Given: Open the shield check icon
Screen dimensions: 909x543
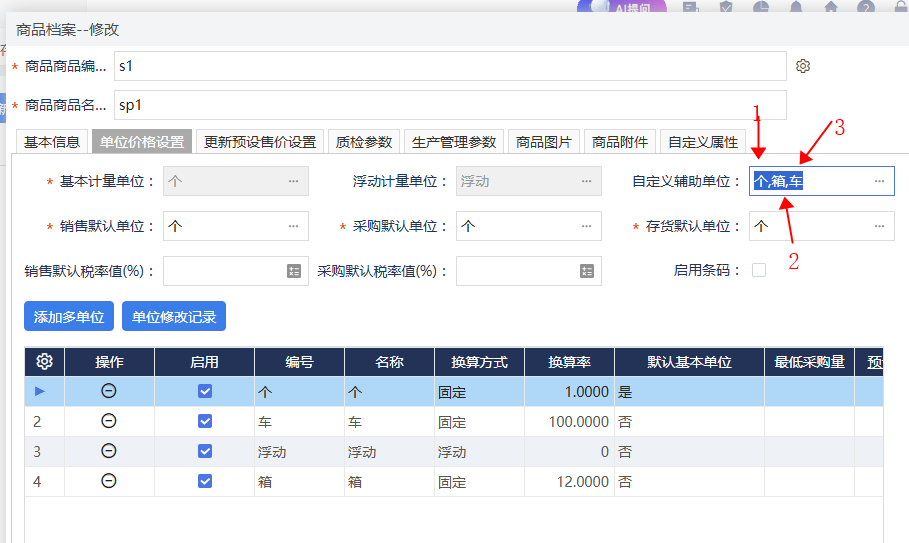Looking at the screenshot, I should click(x=726, y=7).
